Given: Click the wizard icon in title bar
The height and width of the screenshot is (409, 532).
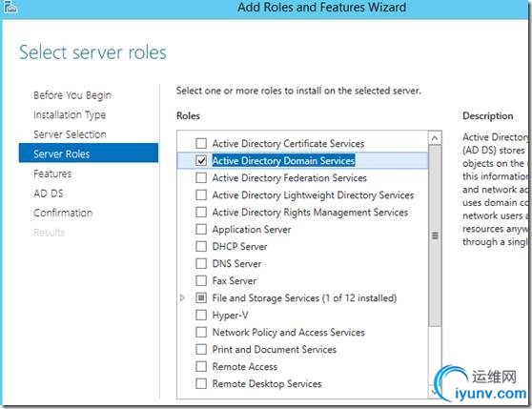Looking at the screenshot, I should tap(10, 8).
